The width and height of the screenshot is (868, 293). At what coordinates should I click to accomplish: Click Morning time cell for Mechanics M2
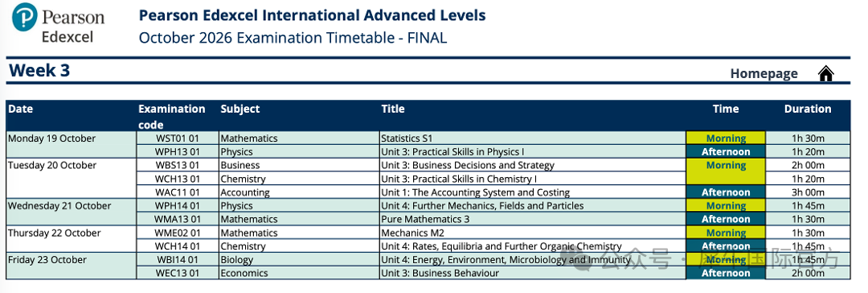[x=726, y=233]
